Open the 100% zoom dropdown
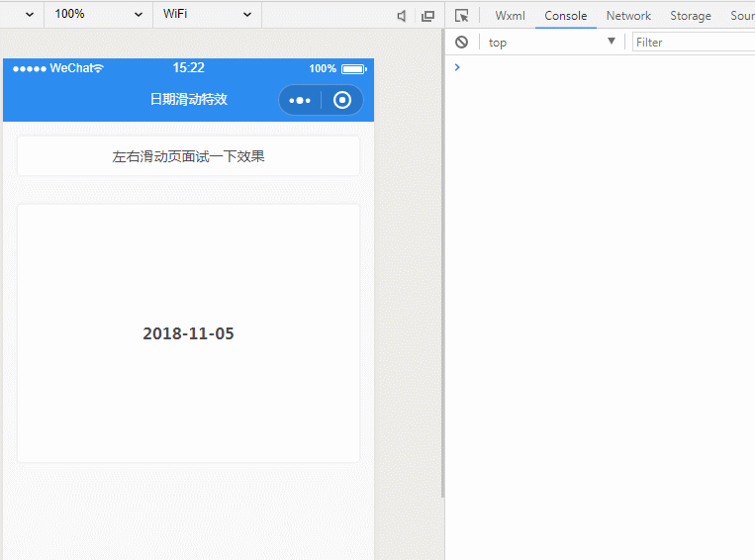The width and height of the screenshot is (755, 560). tap(98, 14)
